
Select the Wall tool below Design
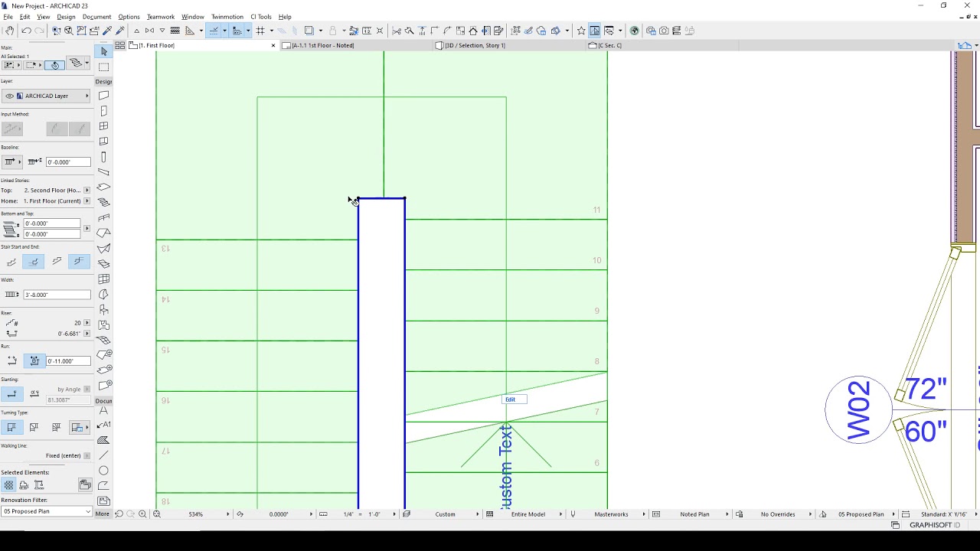(x=104, y=96)
